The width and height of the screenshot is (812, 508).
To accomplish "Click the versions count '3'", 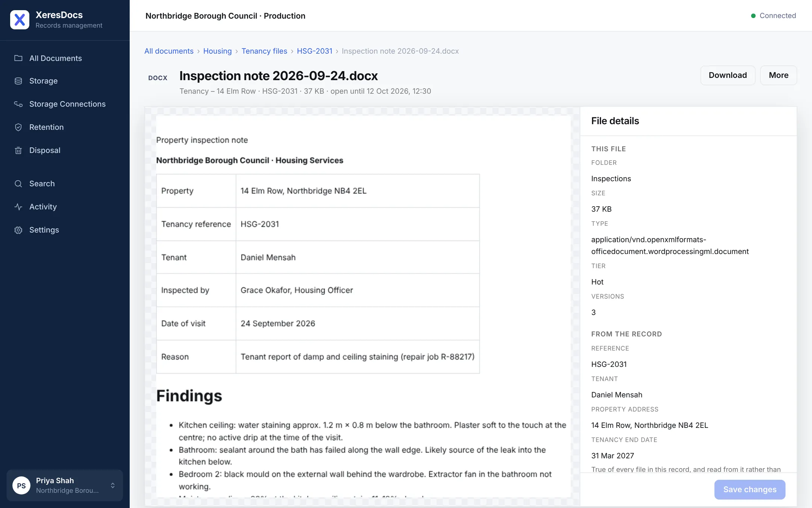I will 593,312.
